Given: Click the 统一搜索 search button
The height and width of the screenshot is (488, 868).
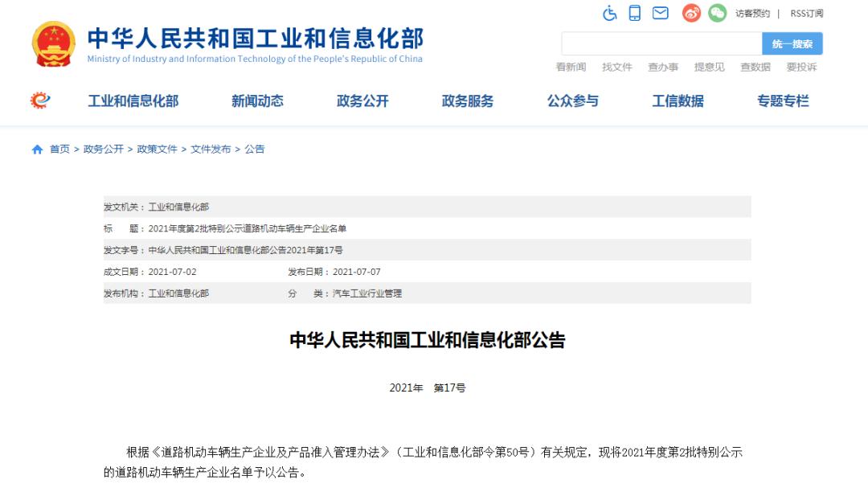Looking at the screenshot, I should pos(792,43).
